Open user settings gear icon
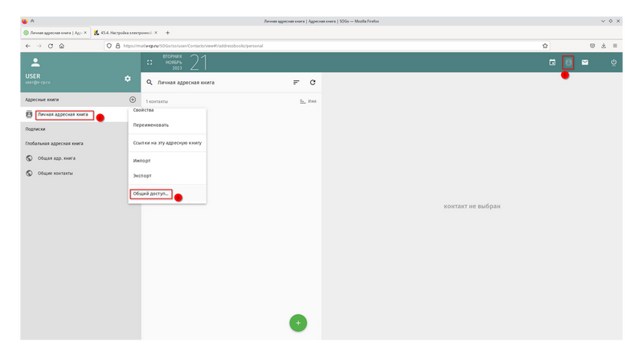Screen dimensions: 643x364 [127, 78]
